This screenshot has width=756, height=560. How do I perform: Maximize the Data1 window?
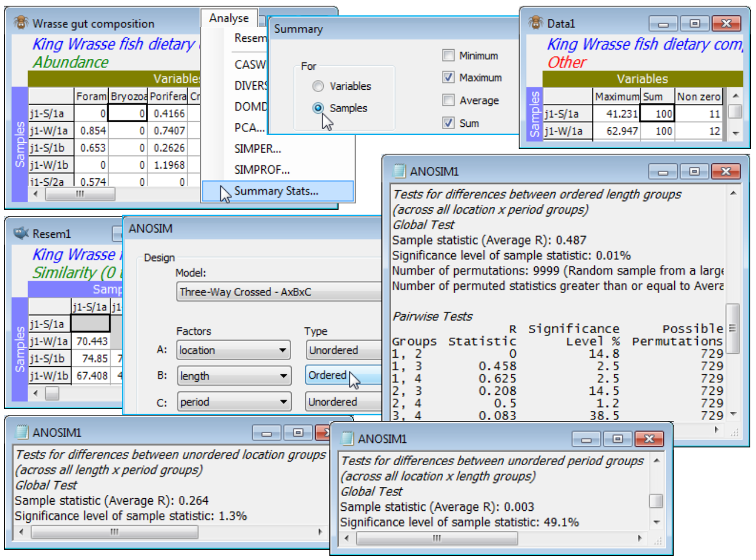point(695,23)
